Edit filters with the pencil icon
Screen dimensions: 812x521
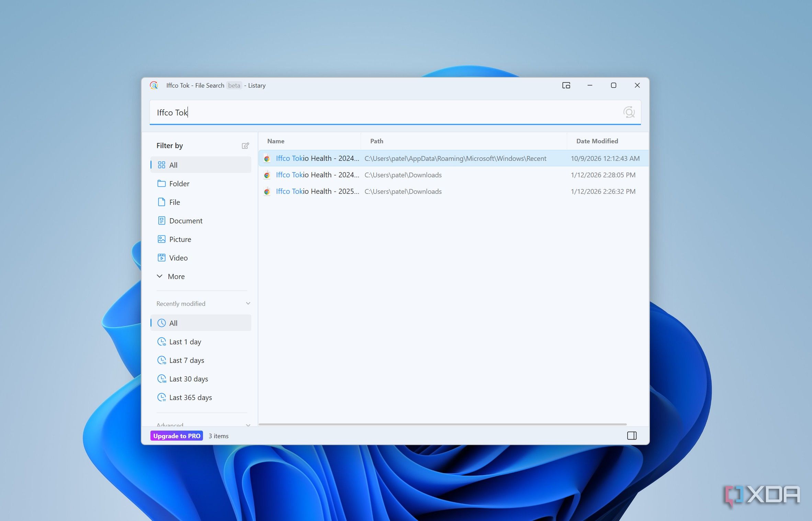tap(245, 146)
